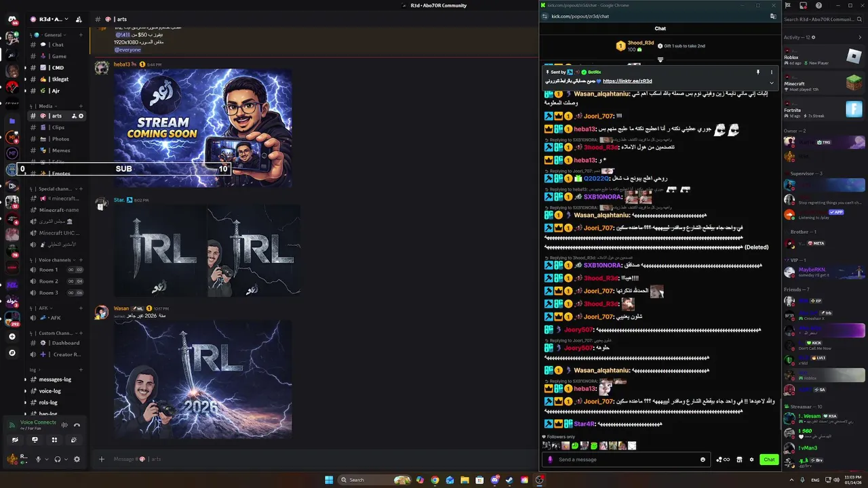The width and height of the screenshot is (868, 488).
Task: Create channel in General with plus icon
Action: [x=81, y=35]
